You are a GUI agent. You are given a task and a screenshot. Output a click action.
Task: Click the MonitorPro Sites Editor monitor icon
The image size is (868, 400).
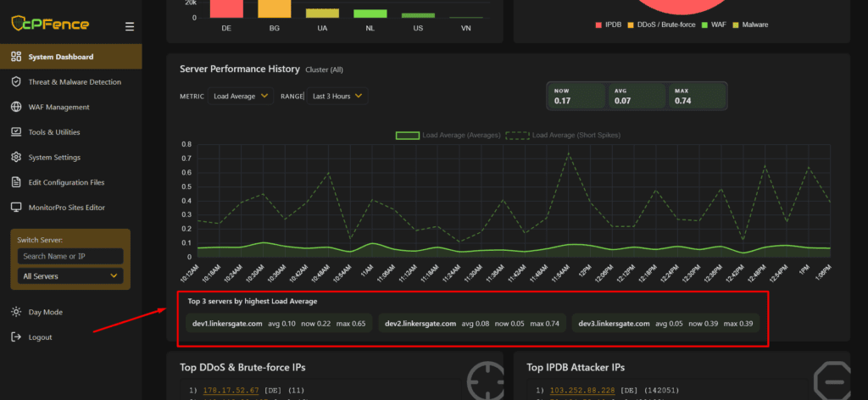(x=16, y=208)
